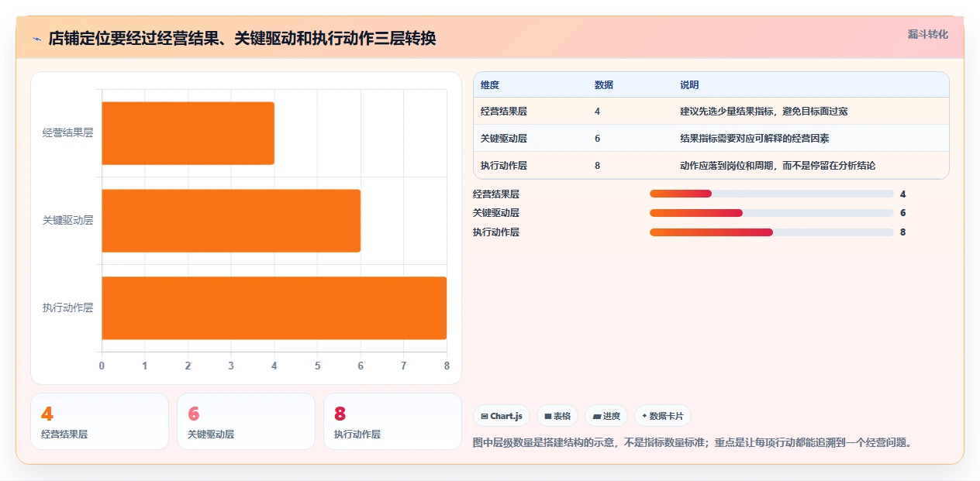
Task: Click the 漏斗转化 tag in header
Action: (x=927, y=34)
